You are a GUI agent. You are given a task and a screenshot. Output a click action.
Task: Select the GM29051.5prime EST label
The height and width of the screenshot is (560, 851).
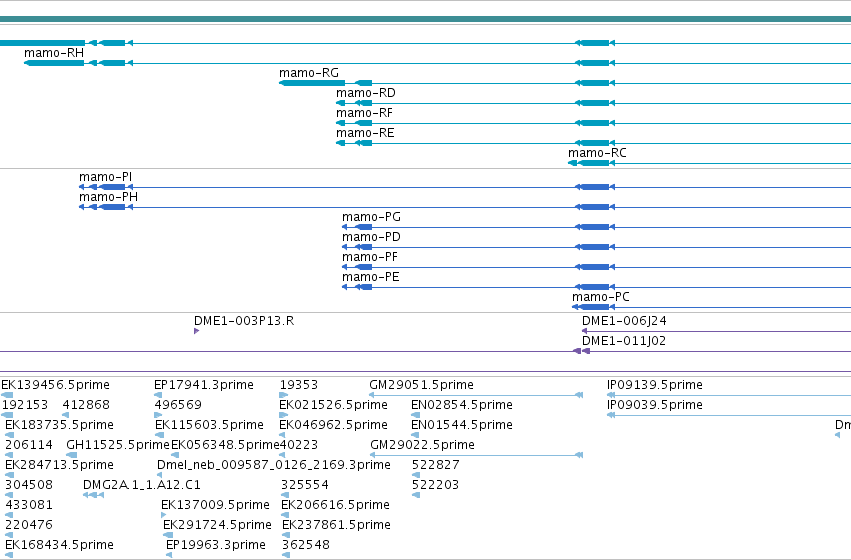tap(421, 385)
